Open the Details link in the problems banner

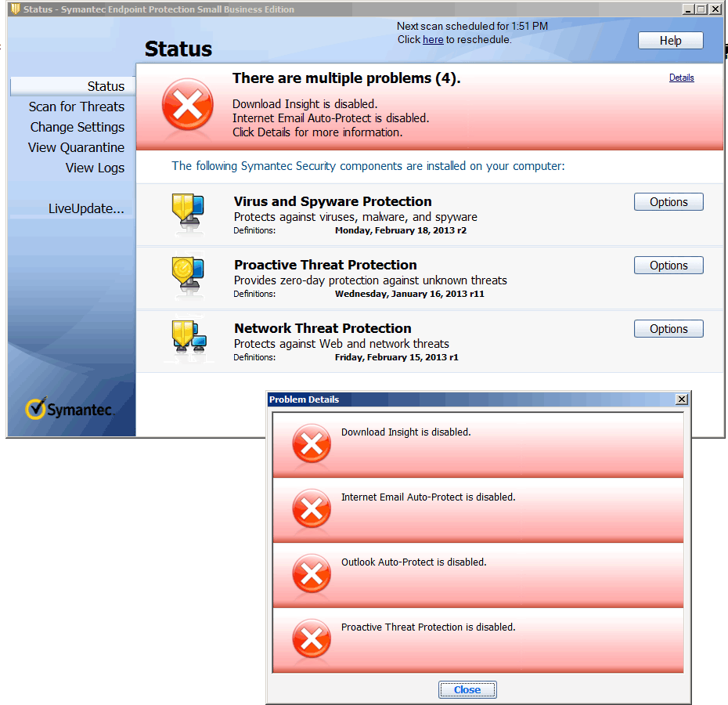point(681,78)
